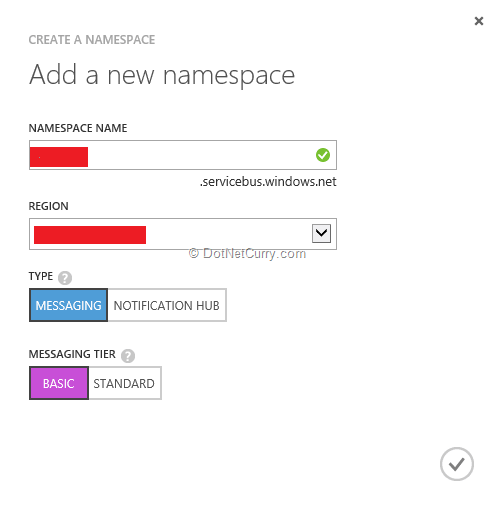
Task: Select the redacted region value
Action: coord(90,235)
